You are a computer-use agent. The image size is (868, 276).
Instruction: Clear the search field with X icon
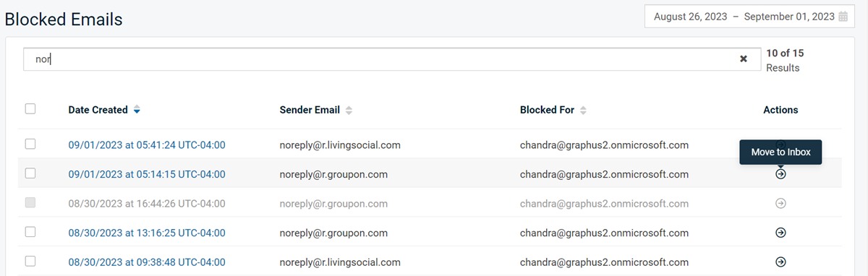click(744, 59)
